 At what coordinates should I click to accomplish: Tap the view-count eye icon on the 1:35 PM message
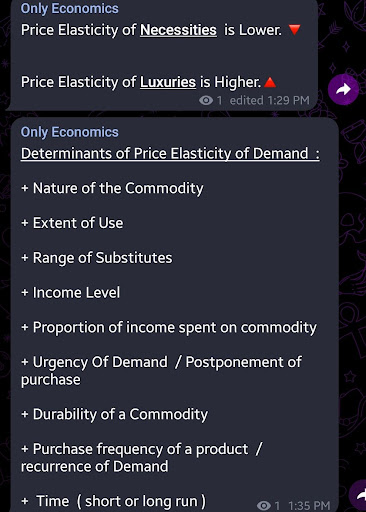[264, 506]
